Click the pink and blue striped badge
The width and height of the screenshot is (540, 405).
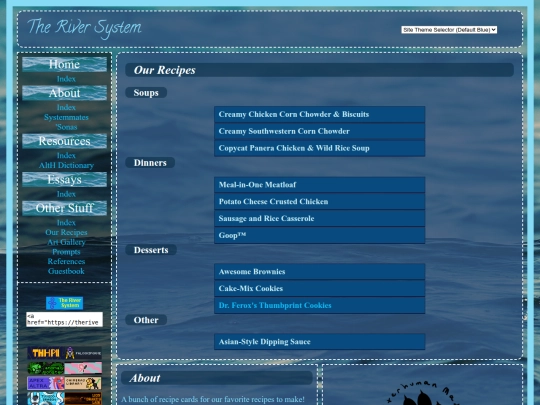point(83,368)
